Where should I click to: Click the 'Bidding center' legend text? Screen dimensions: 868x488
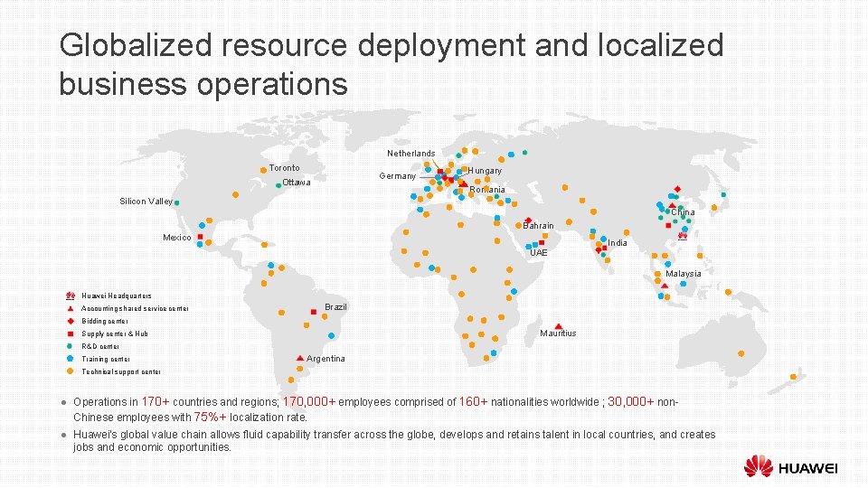click(x=105, y=322)
